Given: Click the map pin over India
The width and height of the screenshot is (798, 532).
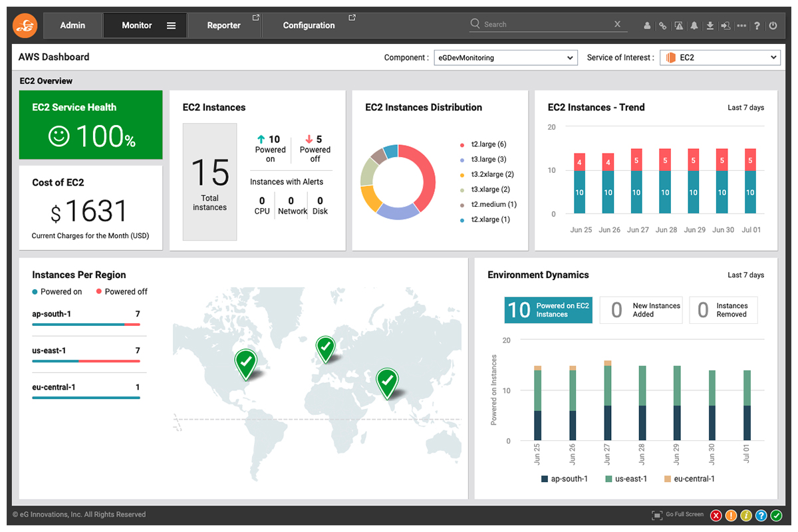Looking at the screenshot, I should pyautogui.click(x=387, y=383).
